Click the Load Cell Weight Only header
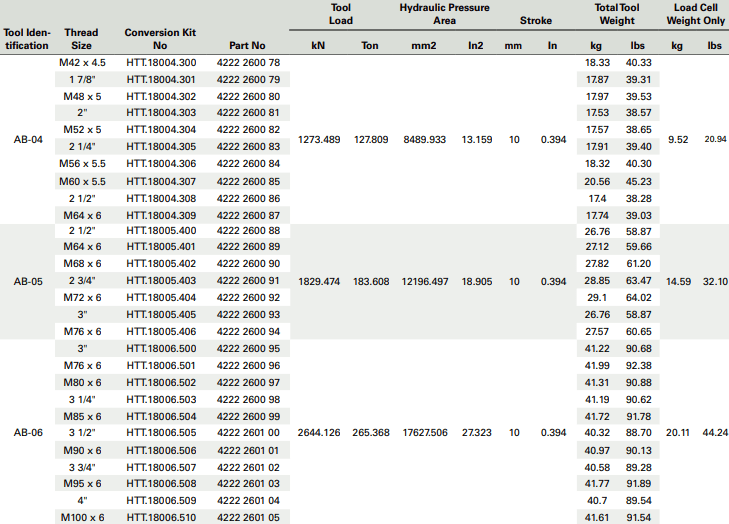729x524 pixels. tap(695, 13)
